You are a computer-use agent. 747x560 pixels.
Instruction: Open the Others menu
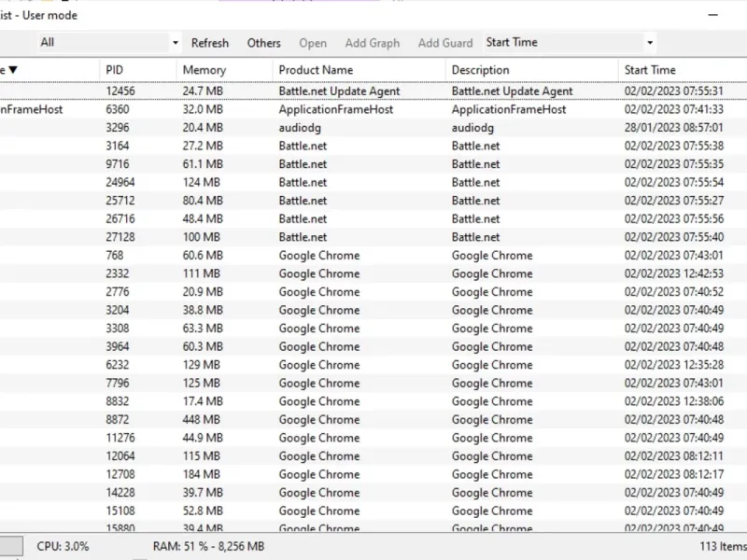point(264,43)
